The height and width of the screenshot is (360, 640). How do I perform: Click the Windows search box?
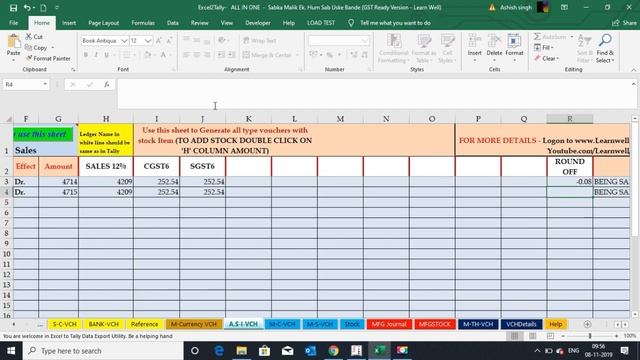coord(103,351)
